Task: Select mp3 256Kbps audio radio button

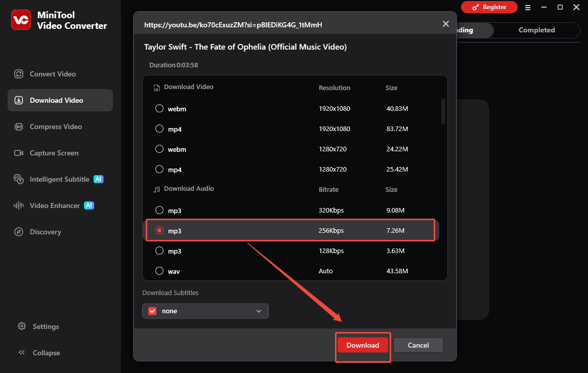Action: pos(159,230)
